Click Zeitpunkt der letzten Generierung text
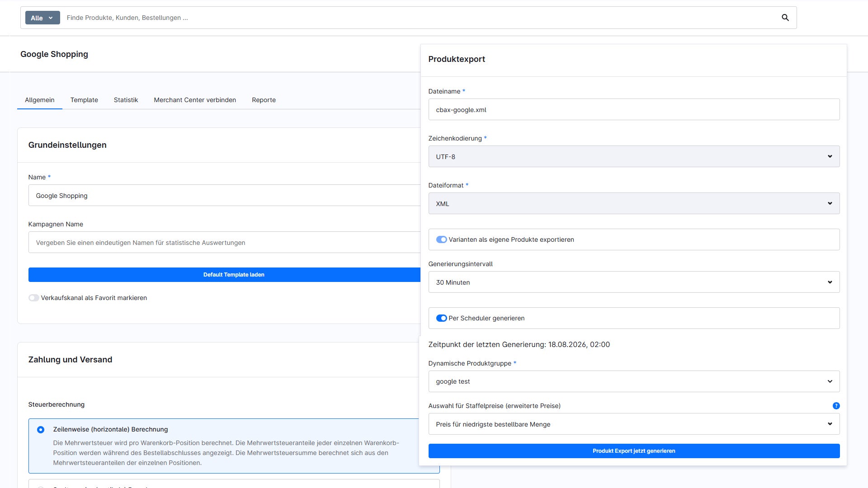868x488 pixels. 519,344
